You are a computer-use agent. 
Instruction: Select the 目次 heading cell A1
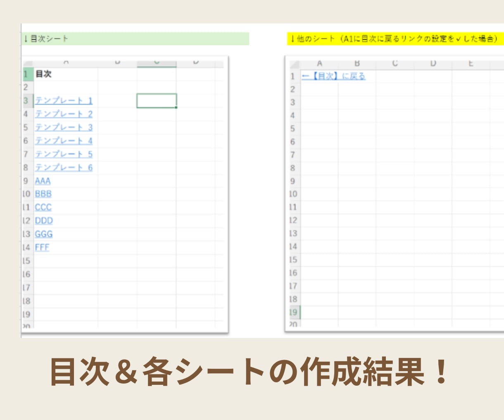point(66,74)
